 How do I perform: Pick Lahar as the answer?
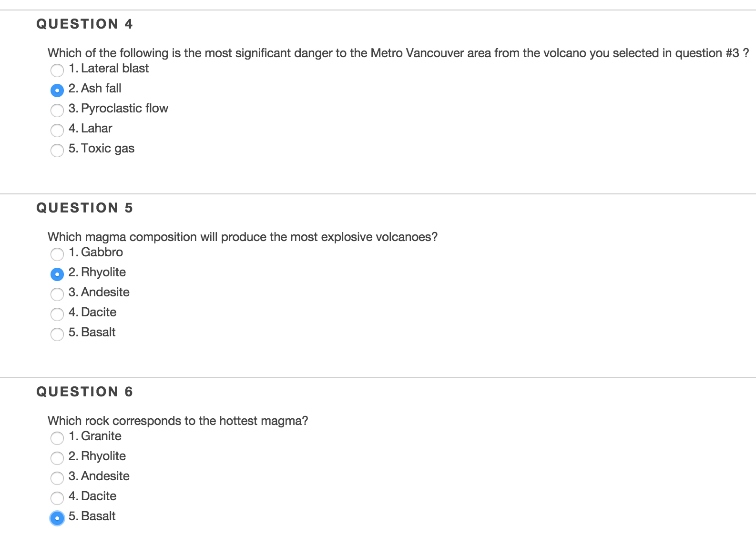(x=57, y=130)
